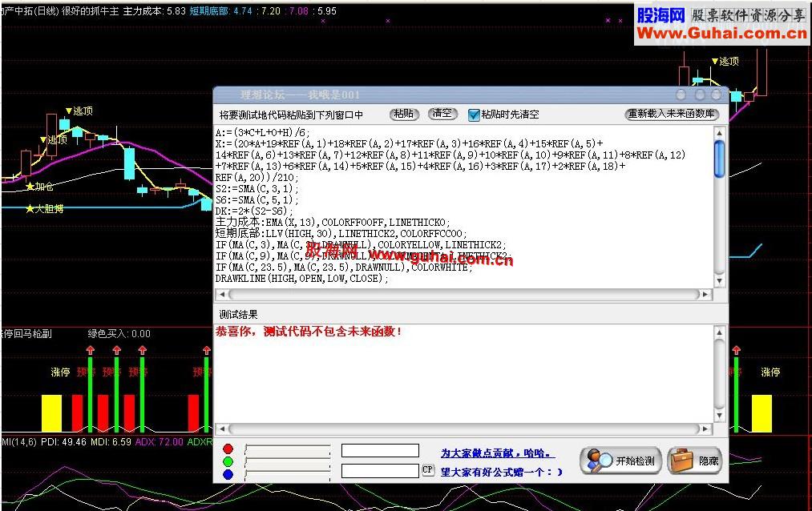The image size is (812, 511).
Task: Click the rightmost round window button in dialog title
Action: [x=716, y=95]
